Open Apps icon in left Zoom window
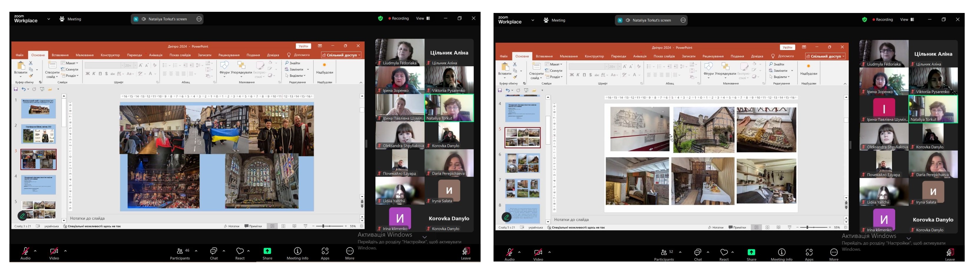Image resolution: width=980 pixels, height=278 pixels. click(325, 251)
